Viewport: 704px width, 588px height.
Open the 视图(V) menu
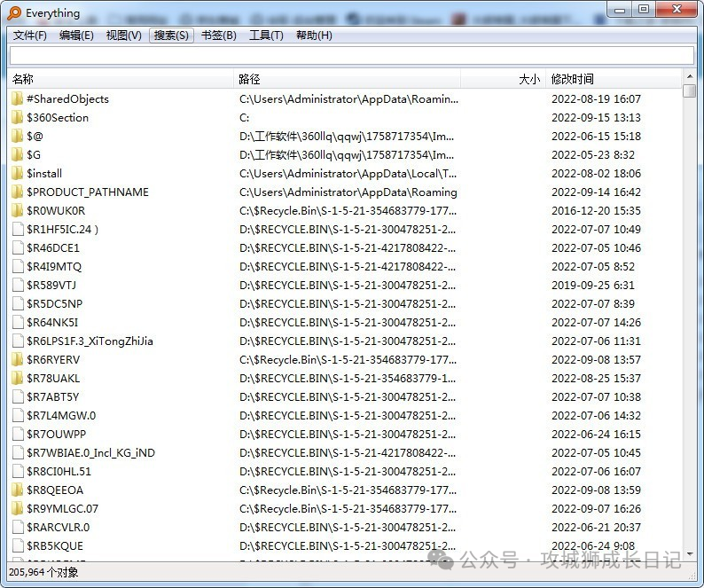[x=123, y=35]
